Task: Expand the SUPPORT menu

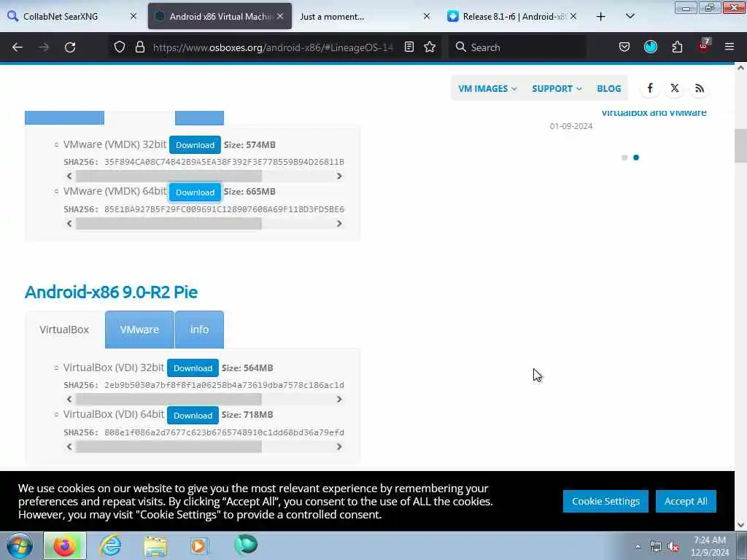Action: [557, 88]
